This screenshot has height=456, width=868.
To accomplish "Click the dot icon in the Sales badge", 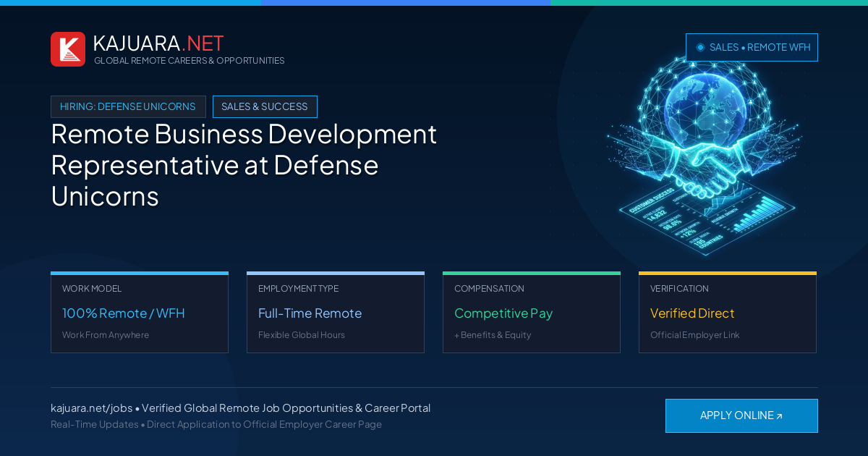I will pos(700,47).
